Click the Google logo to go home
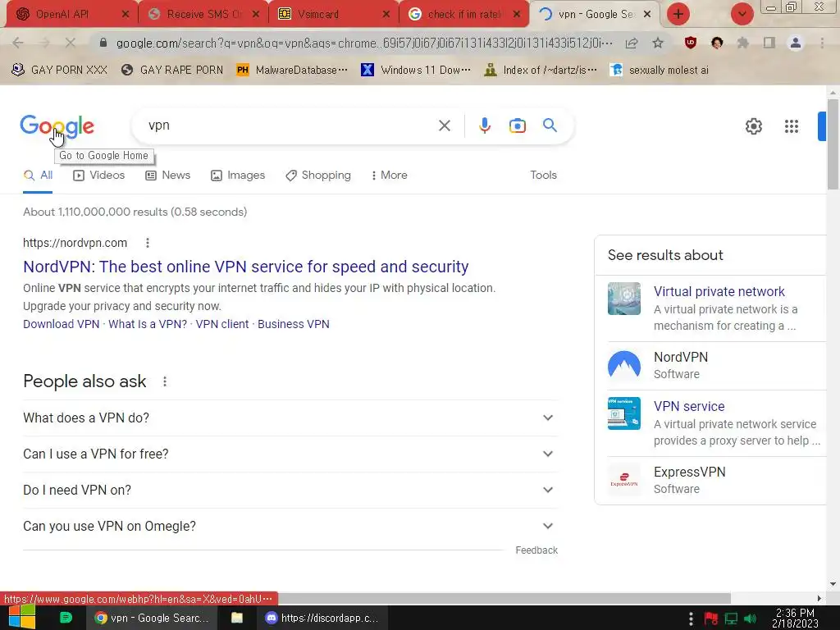Screen dimensions: 840x630 [x=57, y=126]
